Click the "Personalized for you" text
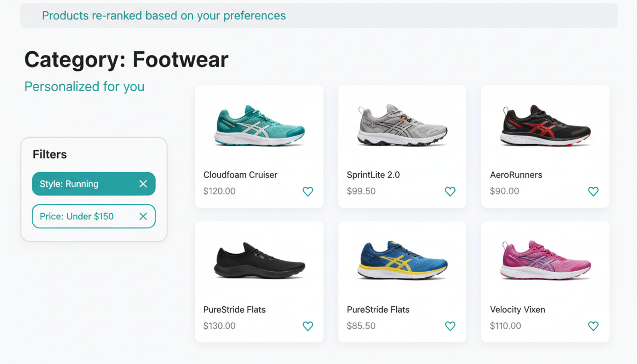The height and width of the screenshot is (364, 637). [x=84, y=87]
